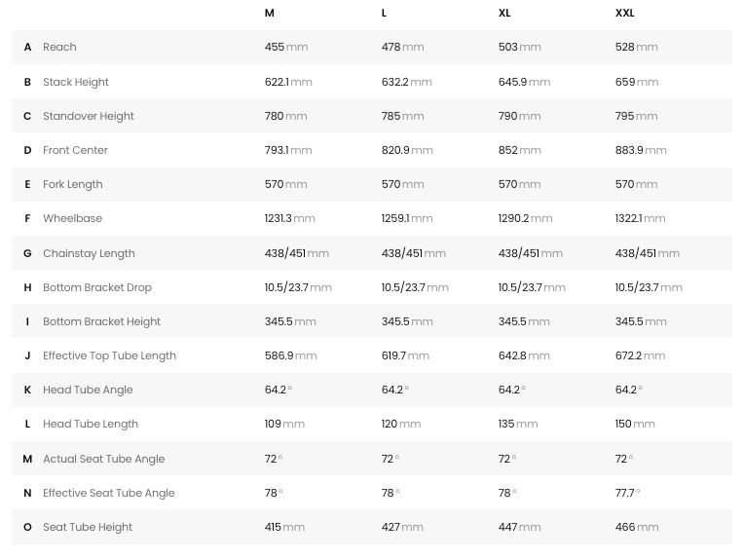Click the 645.9 mm Stack Height value
The height and width of the screenshot is (560, 744).
tap(523, 82)
